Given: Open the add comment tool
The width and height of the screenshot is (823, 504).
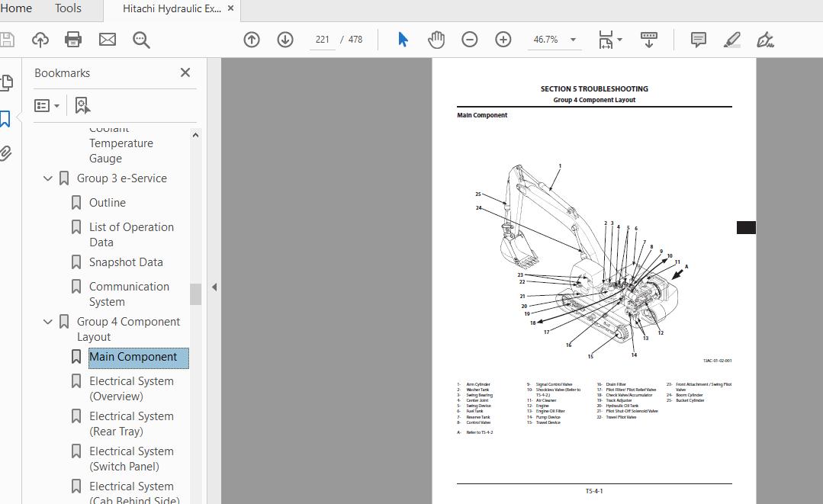Looking at the screenshot, I should click(x=698, y=40).
